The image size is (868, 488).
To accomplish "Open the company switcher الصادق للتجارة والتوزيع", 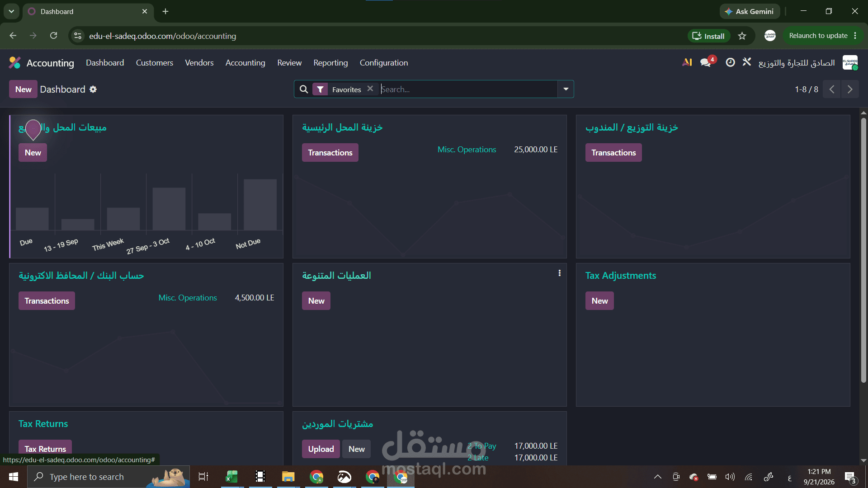I will [x=796, y=63].
